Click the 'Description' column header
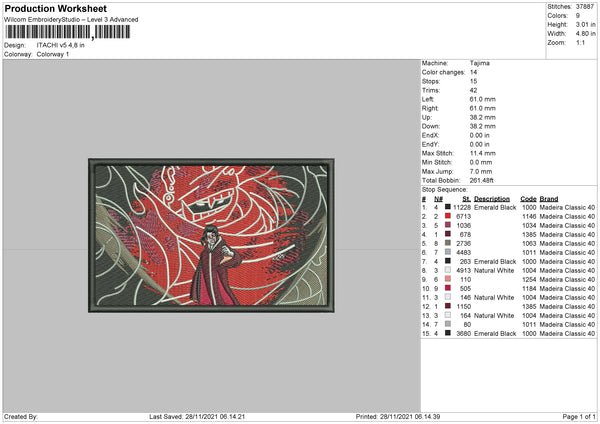The width and height of the screenshot is (600, 424). click(x=492, y=199)
